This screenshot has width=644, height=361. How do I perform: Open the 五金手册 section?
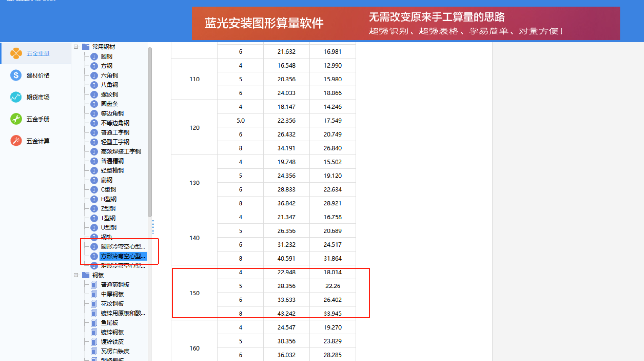[x=38, y=119]
